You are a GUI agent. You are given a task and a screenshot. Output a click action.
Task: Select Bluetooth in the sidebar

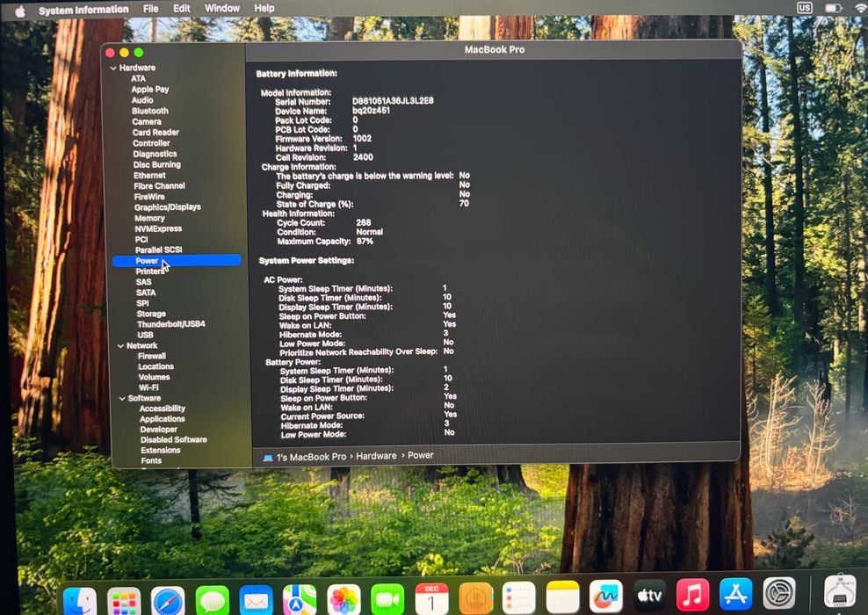(x=150, y=111)
